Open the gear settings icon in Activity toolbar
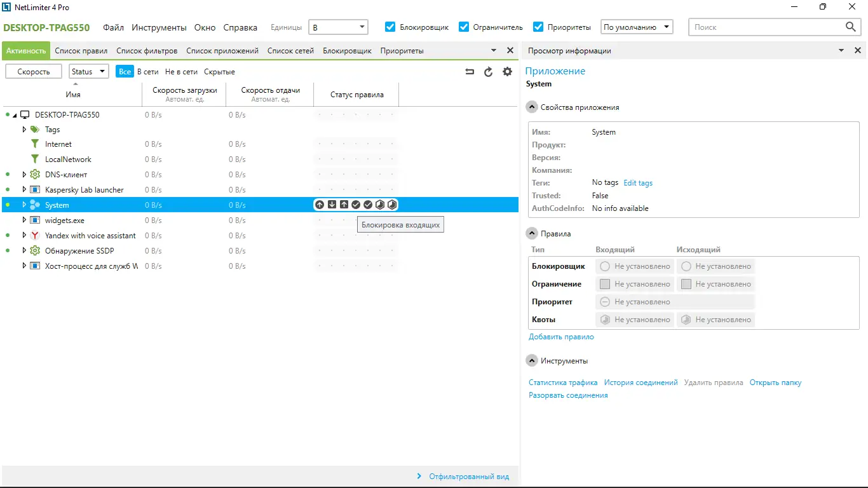The image size is (868, 488). 507,72
